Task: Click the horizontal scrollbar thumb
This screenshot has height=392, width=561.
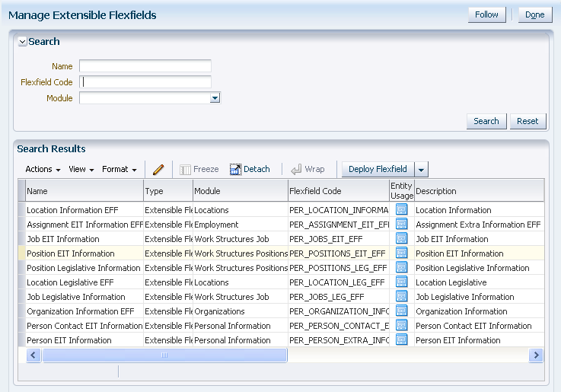Action: (164, 355)
